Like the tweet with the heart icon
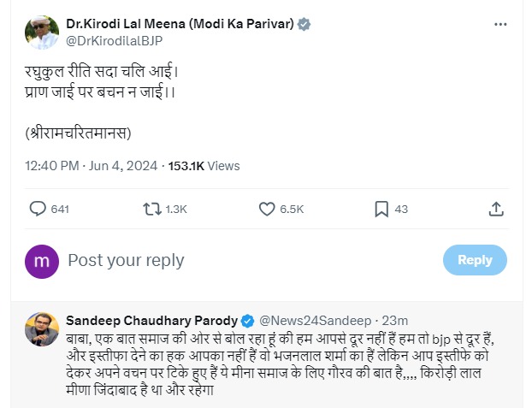 pos(266,209)
